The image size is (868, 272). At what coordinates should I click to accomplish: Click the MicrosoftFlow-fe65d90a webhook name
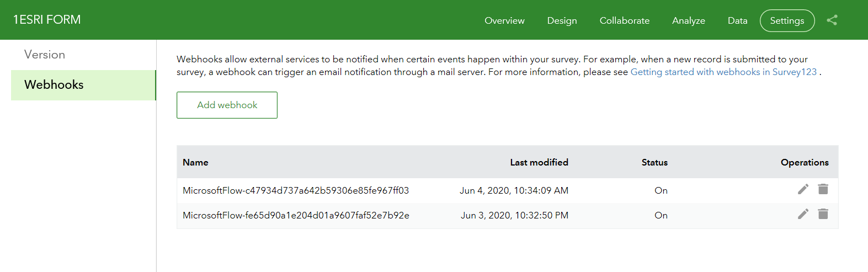[296, 215]
